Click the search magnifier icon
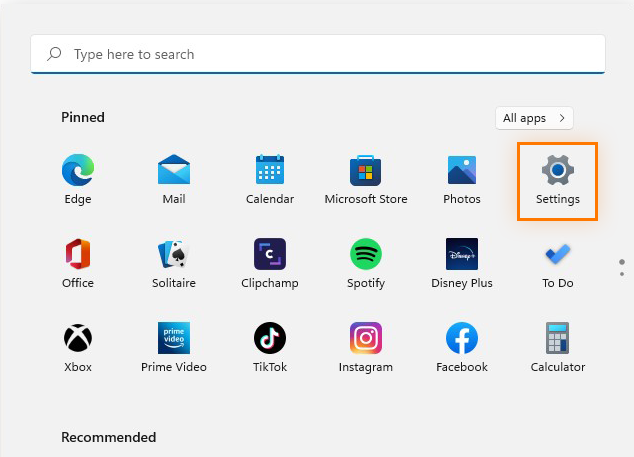Screen dimensions: 634x457 [54, 54]
